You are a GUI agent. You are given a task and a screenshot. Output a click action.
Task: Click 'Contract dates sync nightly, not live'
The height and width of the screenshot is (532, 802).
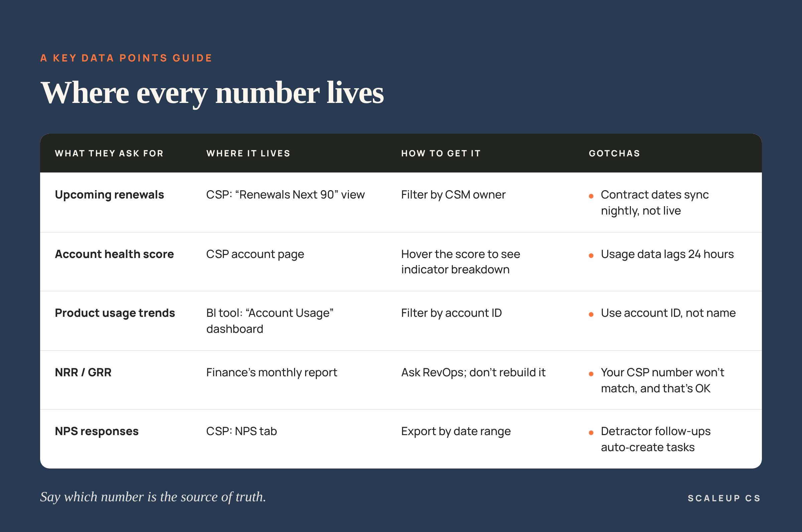[x=655, y=203]
